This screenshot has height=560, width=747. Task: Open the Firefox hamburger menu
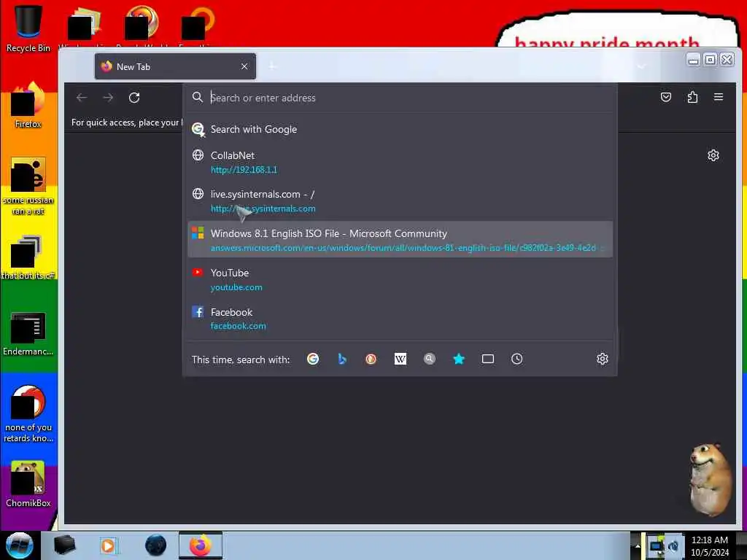719,97
